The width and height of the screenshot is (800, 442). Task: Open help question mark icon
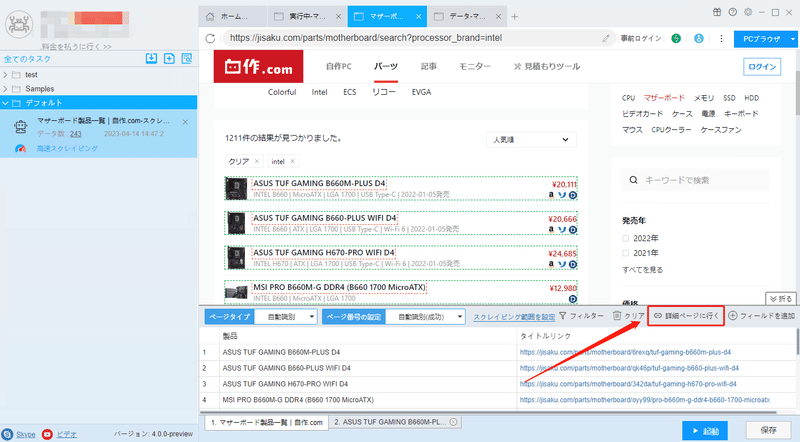pos(733,12)
